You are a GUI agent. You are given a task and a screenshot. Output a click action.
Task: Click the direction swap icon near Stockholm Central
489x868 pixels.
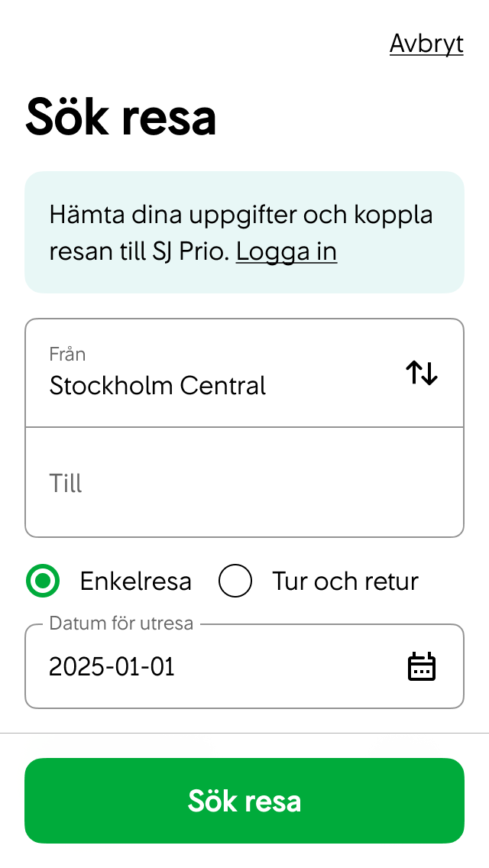[421, 373]
